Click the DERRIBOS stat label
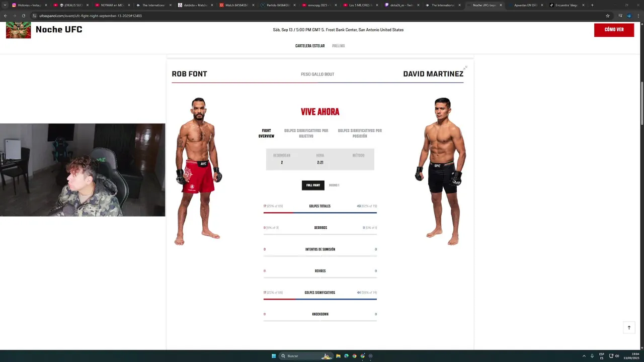644x362 pixels. click(x=320, y=228)
